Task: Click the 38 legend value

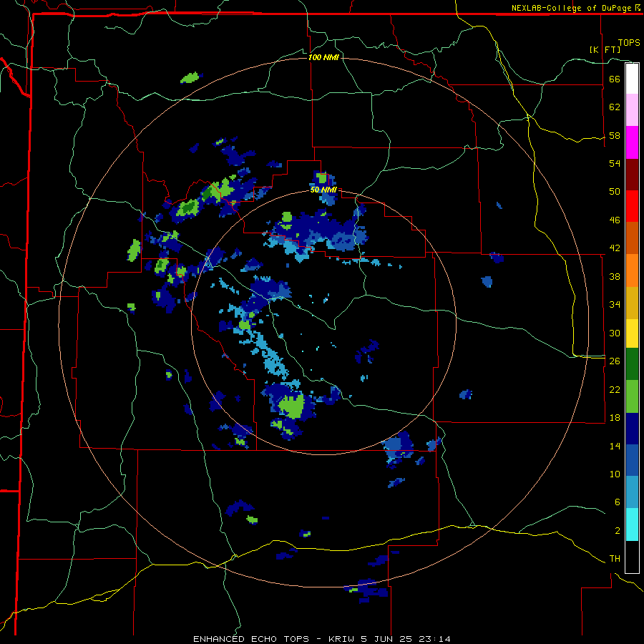Action: point(615,276)
